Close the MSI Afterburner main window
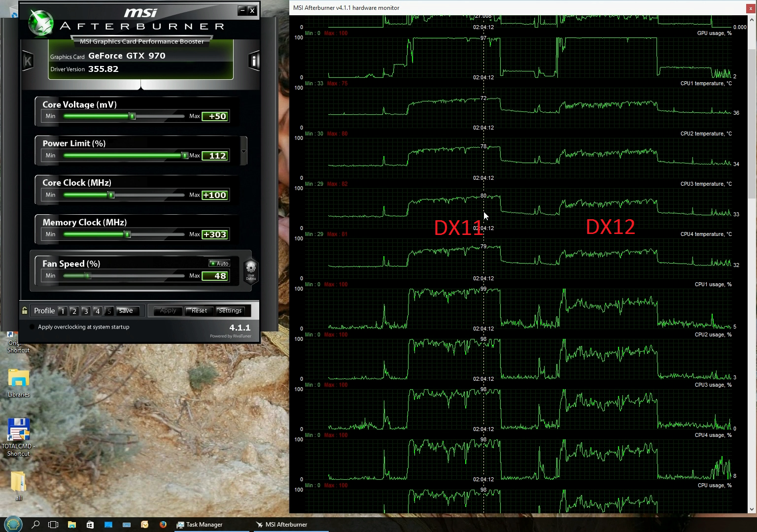This screenshot has height=532, width=757. tap(252, 10)
